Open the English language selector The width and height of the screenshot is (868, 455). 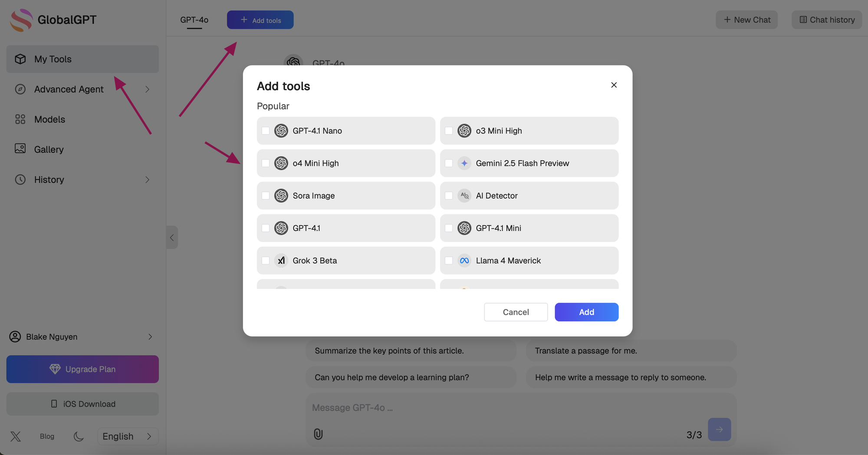[x=128, y=436]
